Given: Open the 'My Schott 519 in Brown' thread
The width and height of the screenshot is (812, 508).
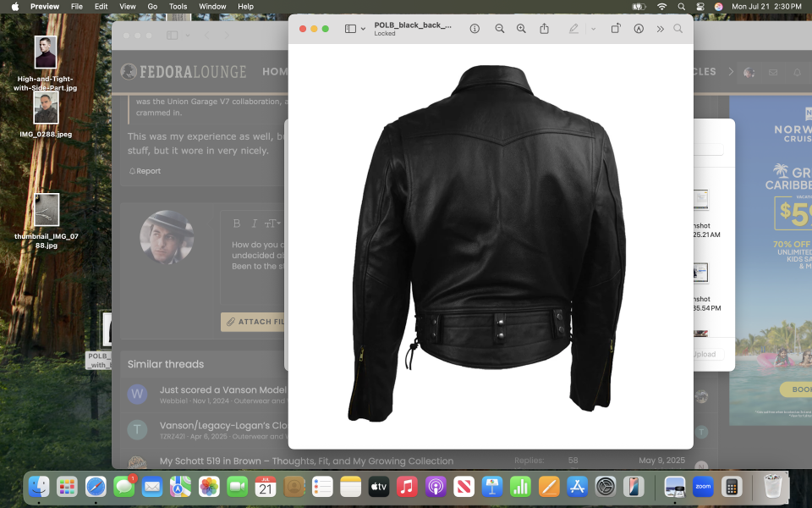Looking at the screenshot, I should [306, 461].
